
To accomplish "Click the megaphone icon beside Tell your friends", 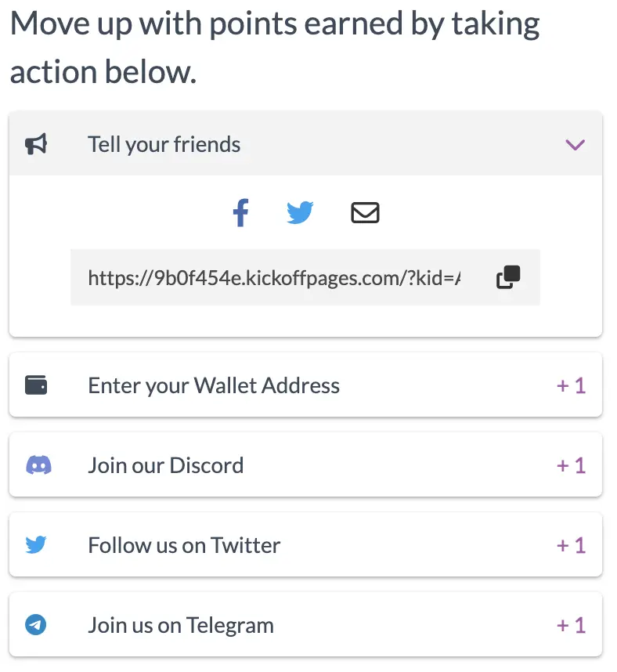I will [x=36, y=144].
